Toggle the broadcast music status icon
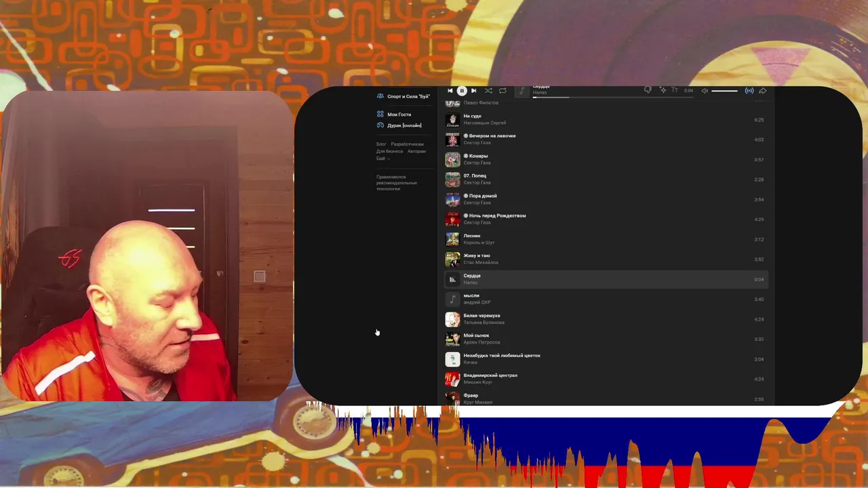The image size is (868, 488). (749, 91)
